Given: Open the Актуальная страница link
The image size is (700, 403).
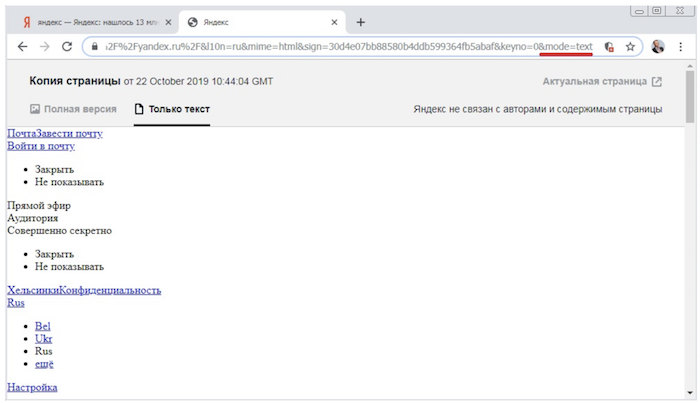Looking at the screenshot, I should [595, 82].
